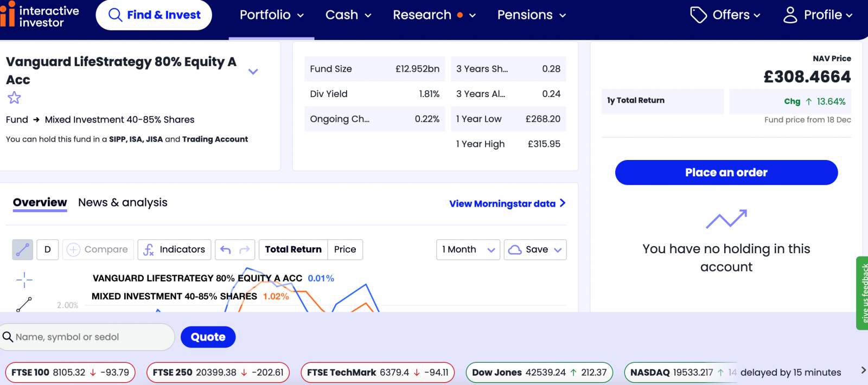The image size is (868, 385).
Task: Open View Morningstar data link
Action: [x=507, y=204]
